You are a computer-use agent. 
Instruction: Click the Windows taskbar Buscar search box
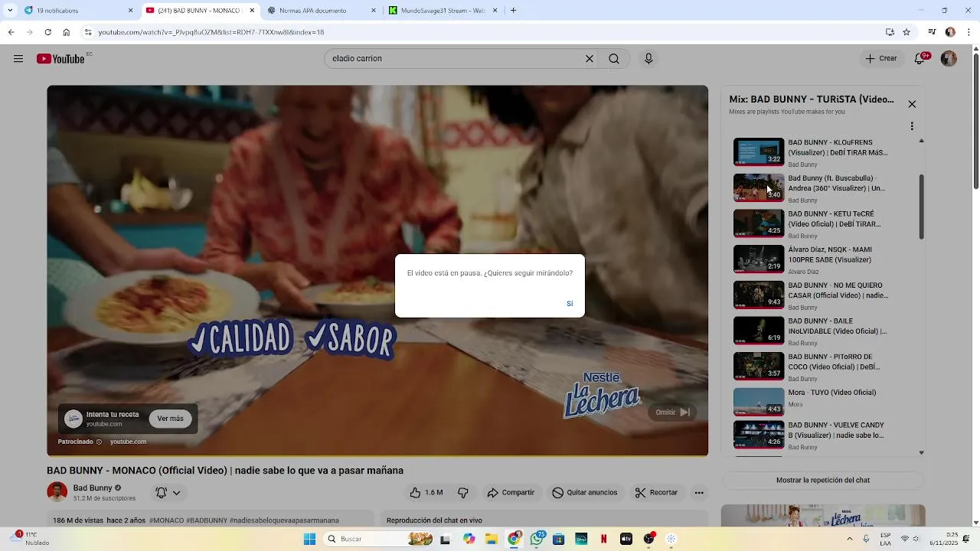tap(379, 539)
